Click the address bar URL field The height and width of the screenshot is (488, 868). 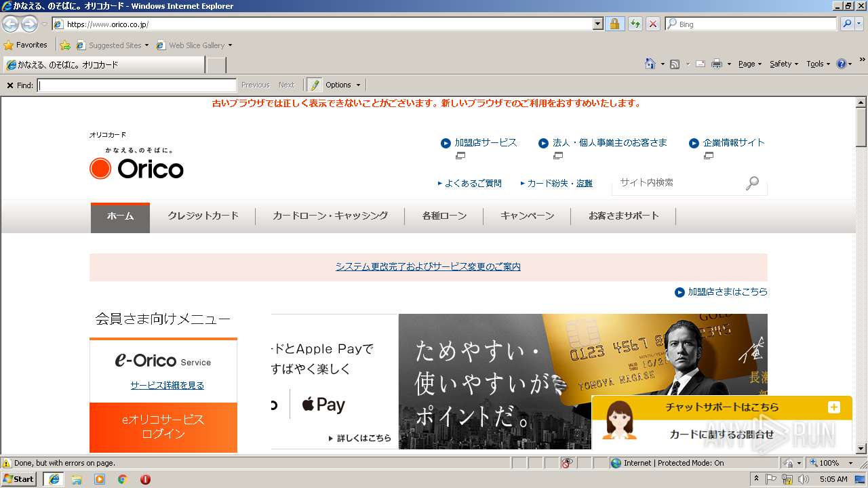pos(328,24)
